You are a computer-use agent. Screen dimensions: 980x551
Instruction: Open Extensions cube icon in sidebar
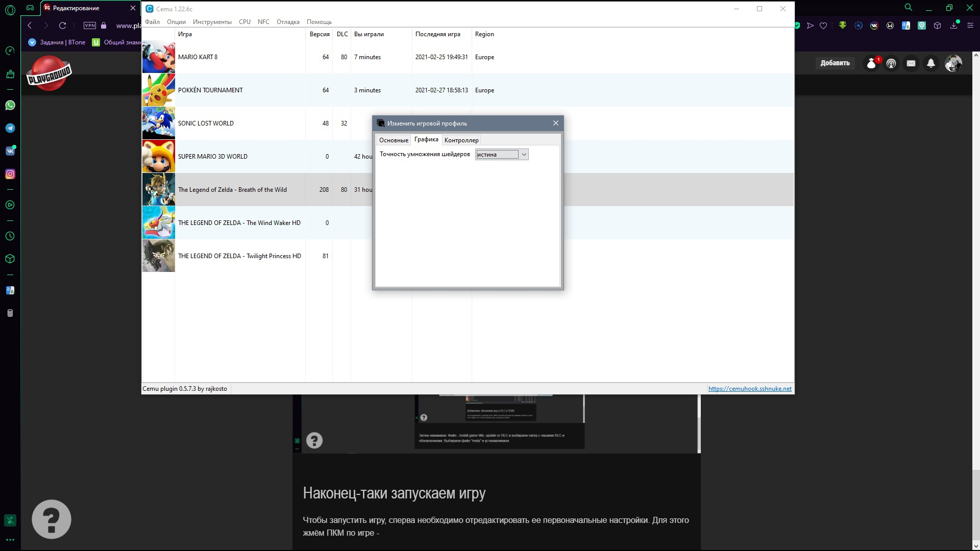(10, 259)
